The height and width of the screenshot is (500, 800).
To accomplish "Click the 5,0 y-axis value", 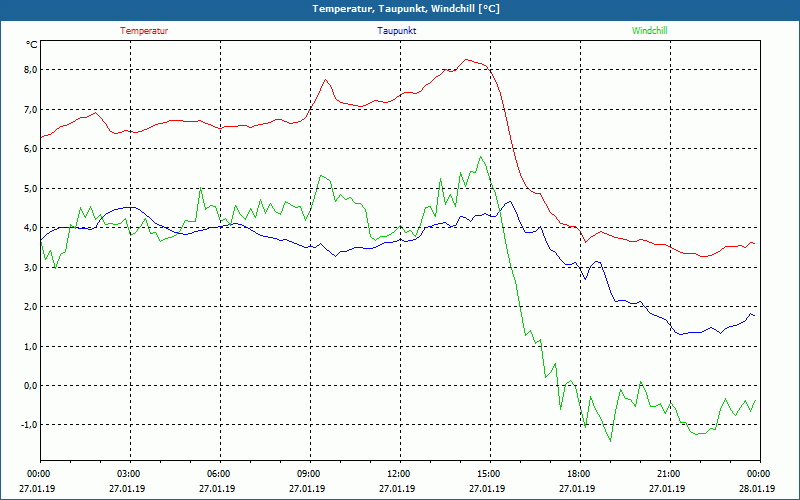I will [31, 189].
